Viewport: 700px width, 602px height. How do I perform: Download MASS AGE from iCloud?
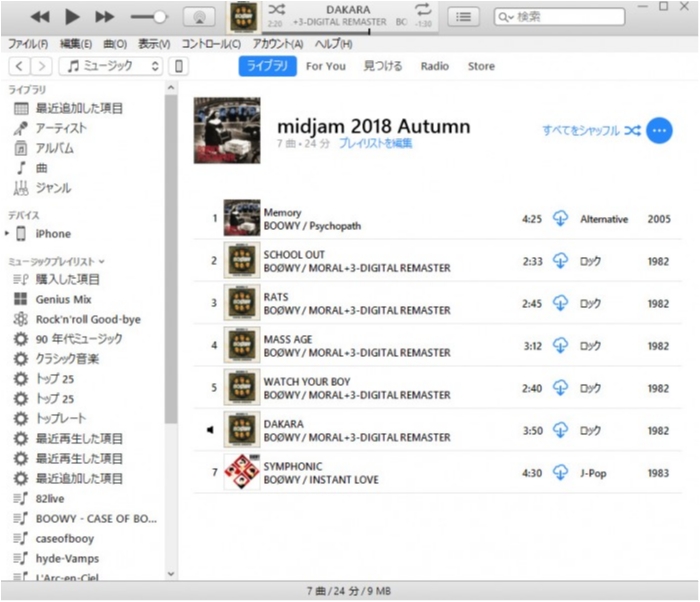pos(560,346)
